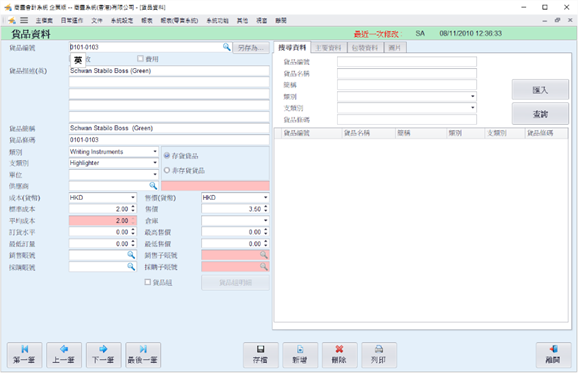Image resolution: width=578 pixels, height=373 pixels.
Task: Click the 貨品名稱 field in the search panel
Action: point(407,73)
